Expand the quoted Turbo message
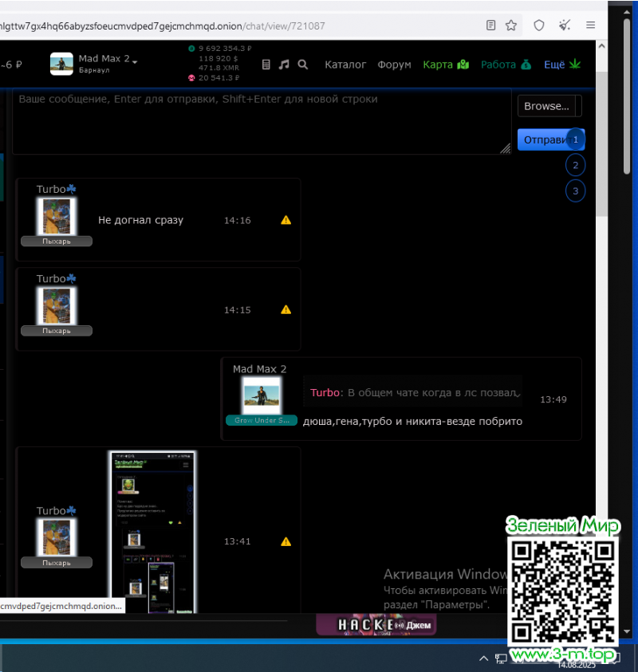Image resolution: width=638 pixels, height=672 pixels. [518, 393]
